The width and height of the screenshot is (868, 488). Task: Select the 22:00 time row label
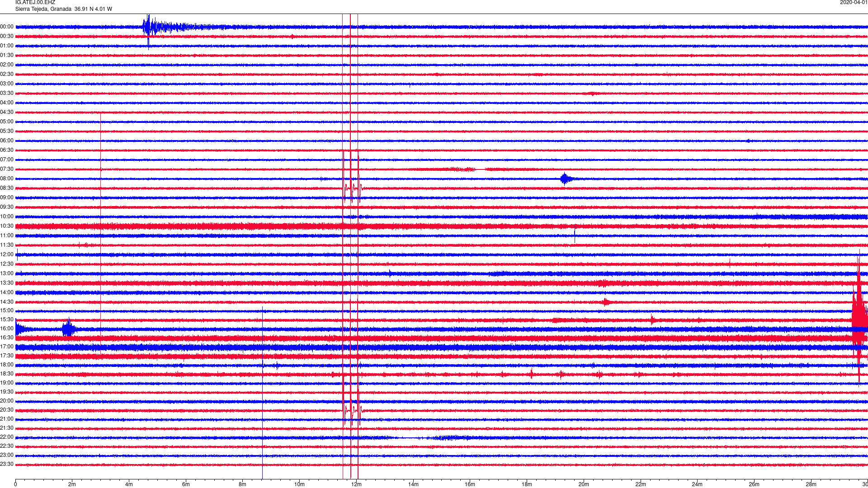[x=7, y=437]
